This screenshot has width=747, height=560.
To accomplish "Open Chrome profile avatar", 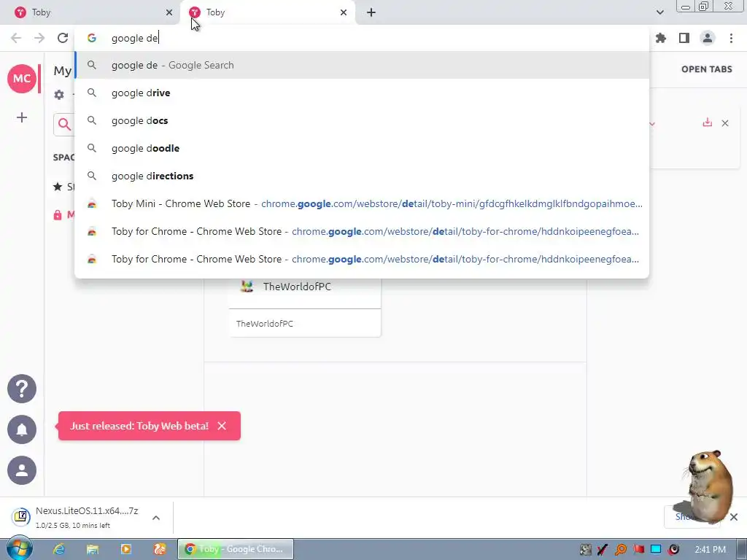I will click(708, 38).
